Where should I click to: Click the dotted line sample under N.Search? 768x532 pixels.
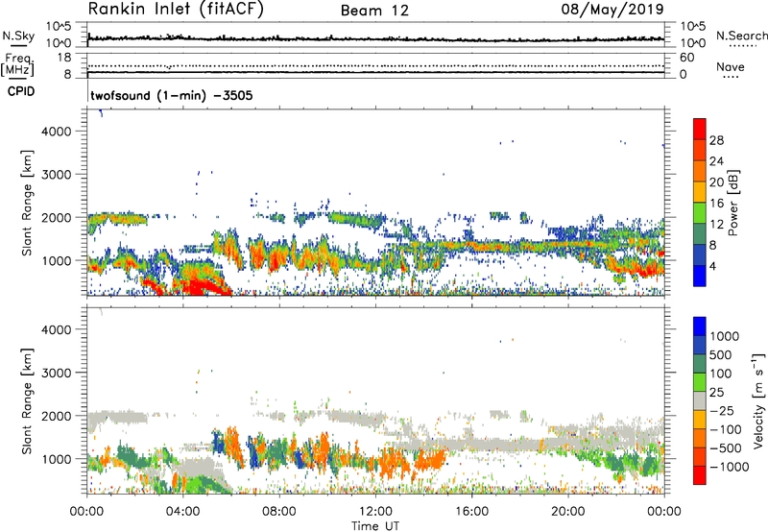coord(743,46)
